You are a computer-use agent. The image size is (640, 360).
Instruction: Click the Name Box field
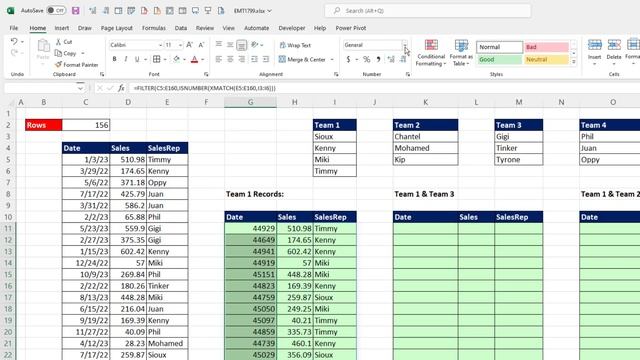[x=40, y=88]
